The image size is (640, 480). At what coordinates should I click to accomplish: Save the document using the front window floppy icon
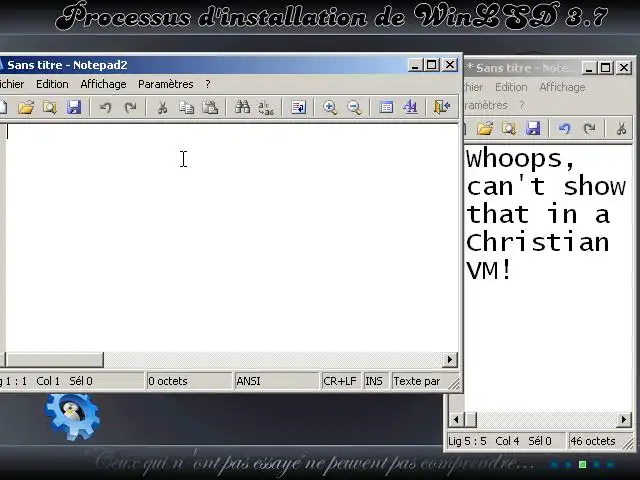click(x=74, y=107)
